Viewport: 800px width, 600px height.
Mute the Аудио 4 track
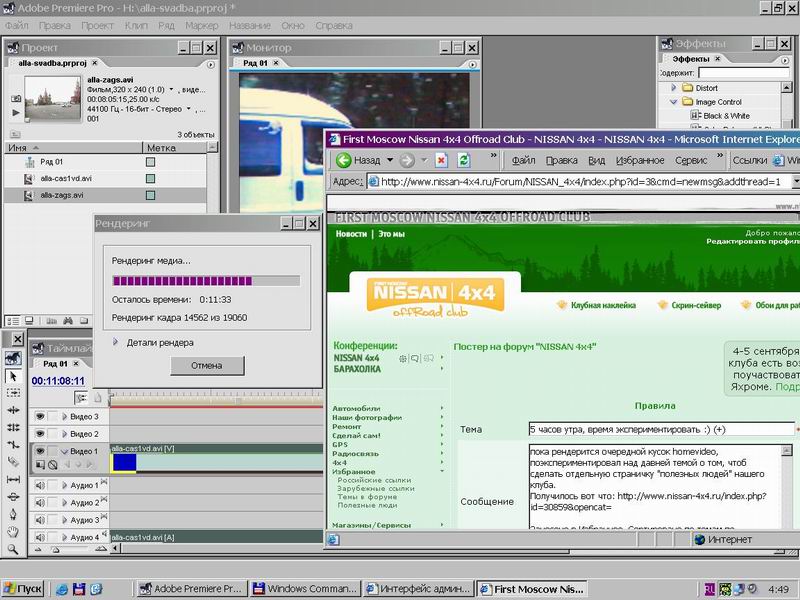[40, 537]
